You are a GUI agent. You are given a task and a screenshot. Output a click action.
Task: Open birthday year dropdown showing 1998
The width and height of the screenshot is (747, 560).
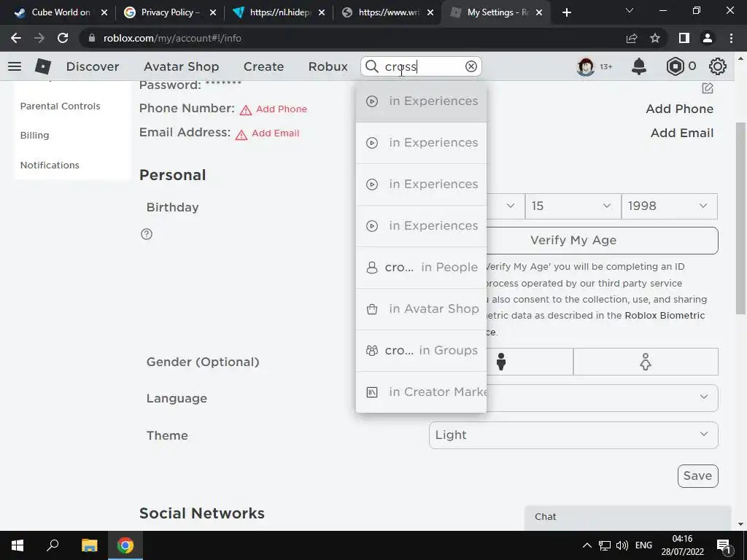pyautogui.click(x=670, y=206)
